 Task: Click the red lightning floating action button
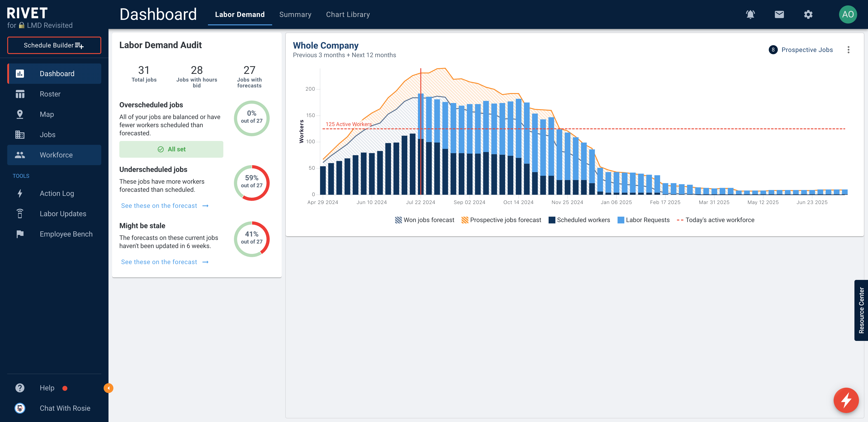846,400
